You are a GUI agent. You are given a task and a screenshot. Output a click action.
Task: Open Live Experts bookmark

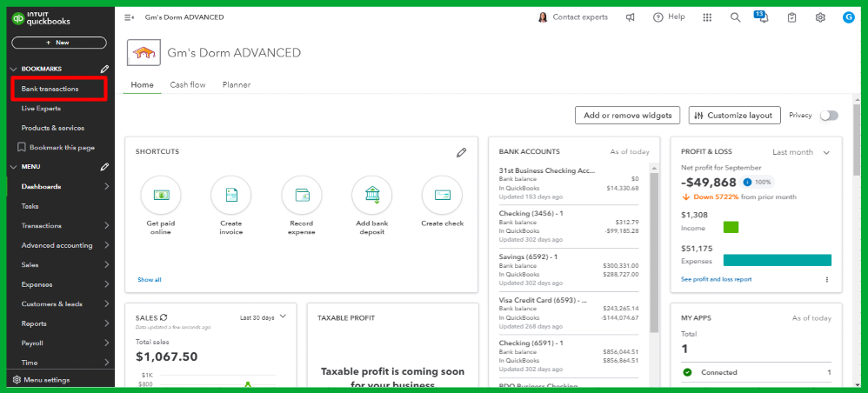[x=41, y=109]
